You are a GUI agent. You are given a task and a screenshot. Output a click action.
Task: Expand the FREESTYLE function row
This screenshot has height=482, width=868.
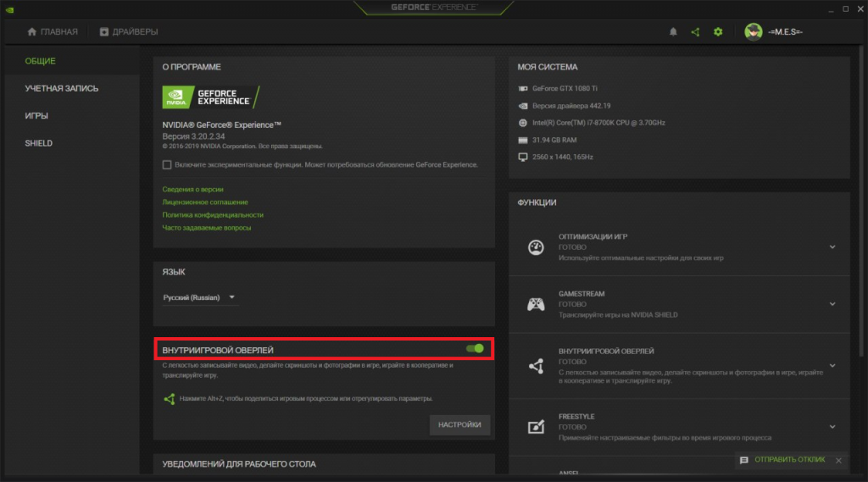[x=832, y=427]
